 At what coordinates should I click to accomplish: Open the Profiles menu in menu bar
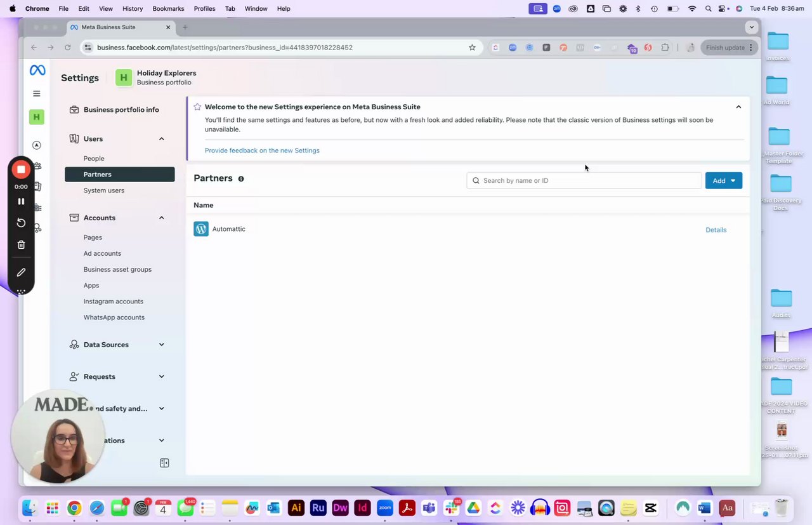(x=204, y=8)
